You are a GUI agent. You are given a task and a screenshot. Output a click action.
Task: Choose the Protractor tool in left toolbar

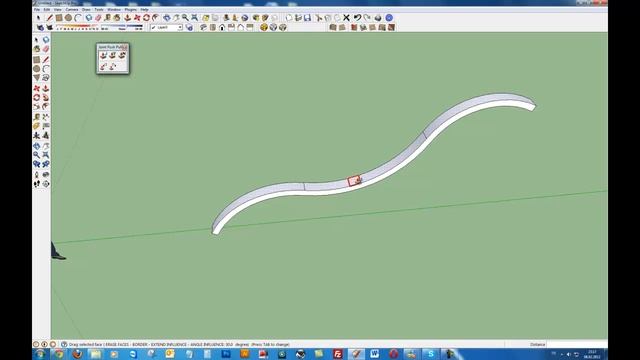(x=36, y=126)
